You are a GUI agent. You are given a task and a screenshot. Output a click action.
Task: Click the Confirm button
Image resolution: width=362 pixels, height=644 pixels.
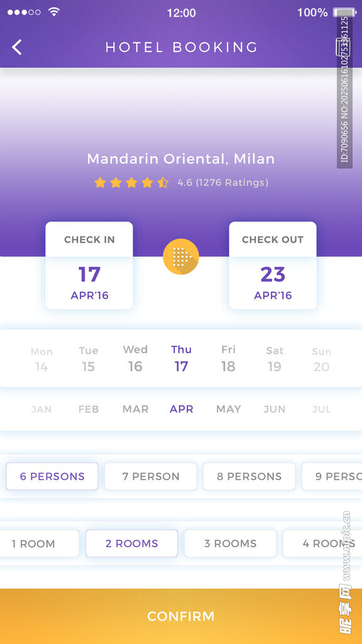181,616
